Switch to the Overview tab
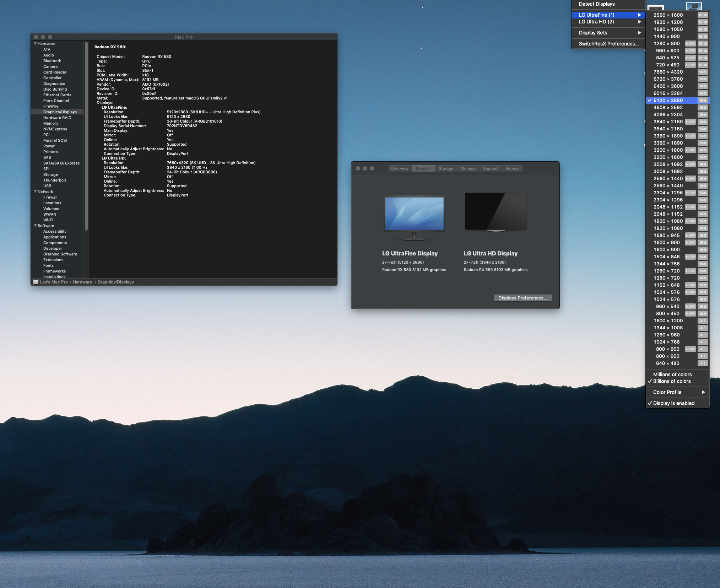 (400, 169)
